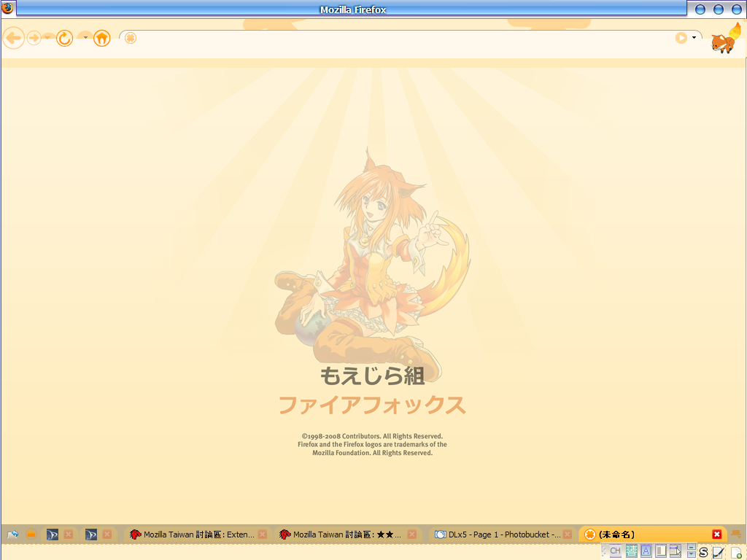Click the CH language indicator in the IME bar

tap(616, 551)
